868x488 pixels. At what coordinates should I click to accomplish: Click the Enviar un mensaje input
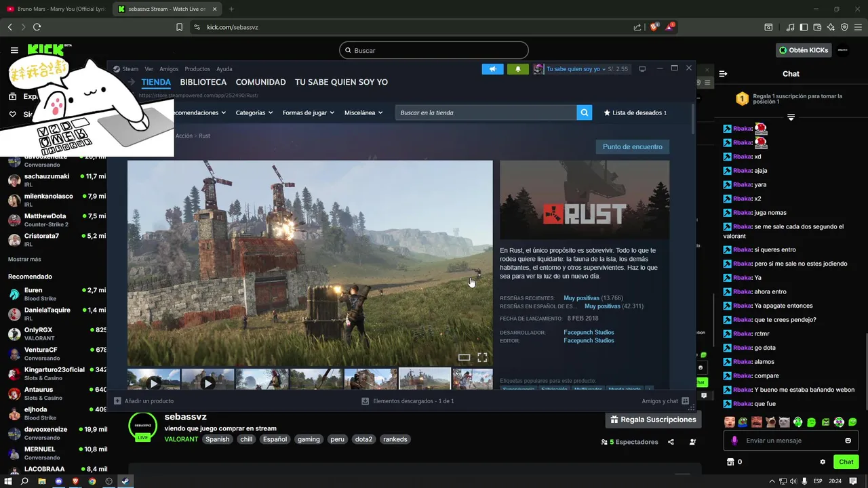coord(791,441)
